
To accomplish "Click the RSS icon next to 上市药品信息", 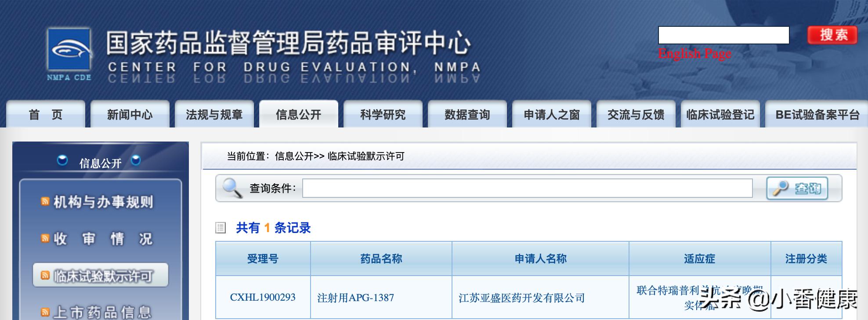I will pos(45,312).
